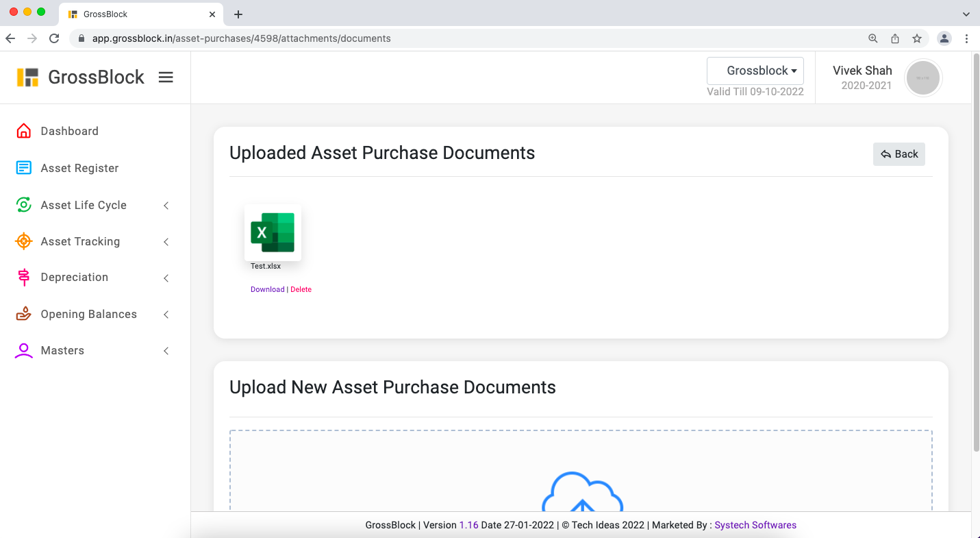980x538 pixels.
Task: Click the Dashboard home icon in sidebar
Action: tap(23, 131)
